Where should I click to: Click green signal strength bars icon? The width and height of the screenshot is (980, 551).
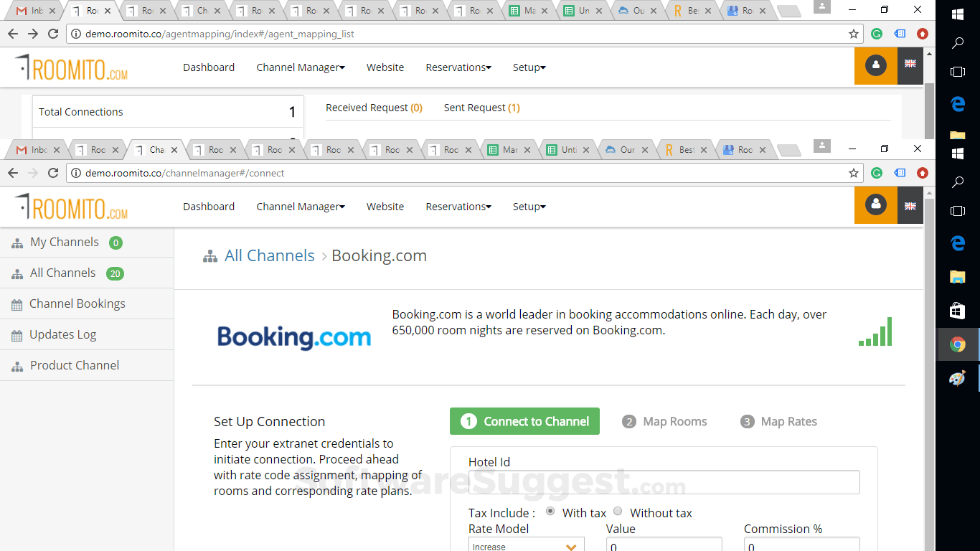(x=875, y=331)
